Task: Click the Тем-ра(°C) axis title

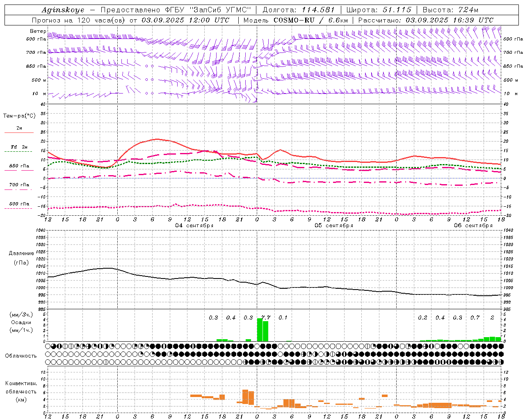Action: click(19, 116)
